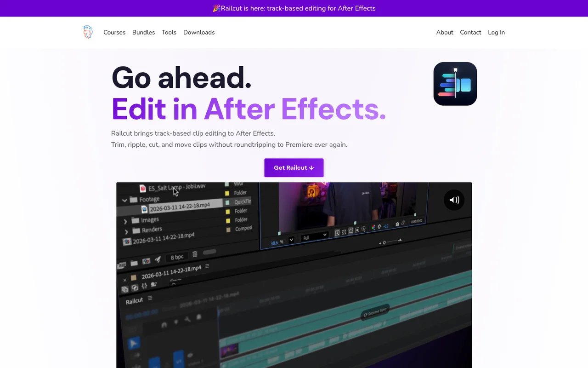Click the "Edit in After Effects." heading
Screen dimensions: 588x368
coord(249,109)
